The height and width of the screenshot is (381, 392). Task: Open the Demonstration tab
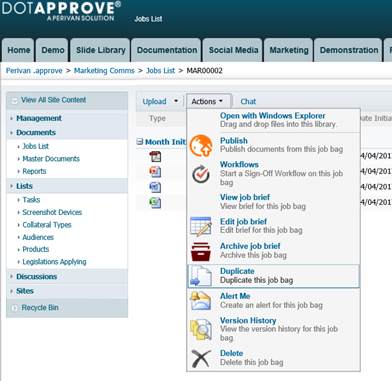349,50
